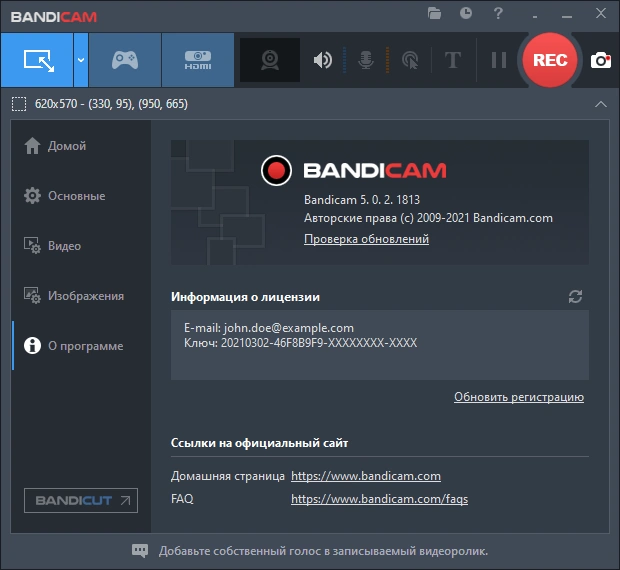This screenshot has width=620, height=570.
Task: Click Обновить регистрацию link
Action: [x=519, y=397]
